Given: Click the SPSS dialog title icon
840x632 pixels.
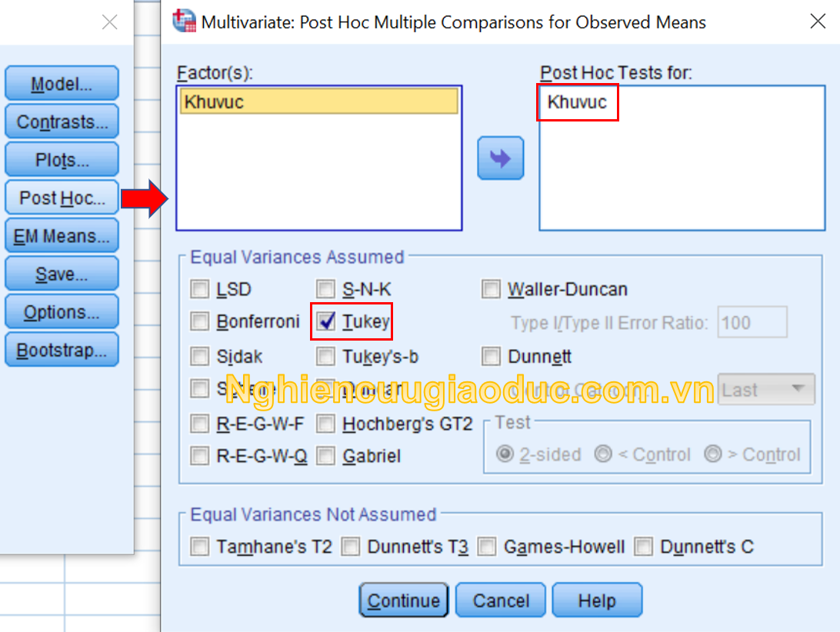Looking at the screenshot, I should pyautogui.click(x=184, y=22).
